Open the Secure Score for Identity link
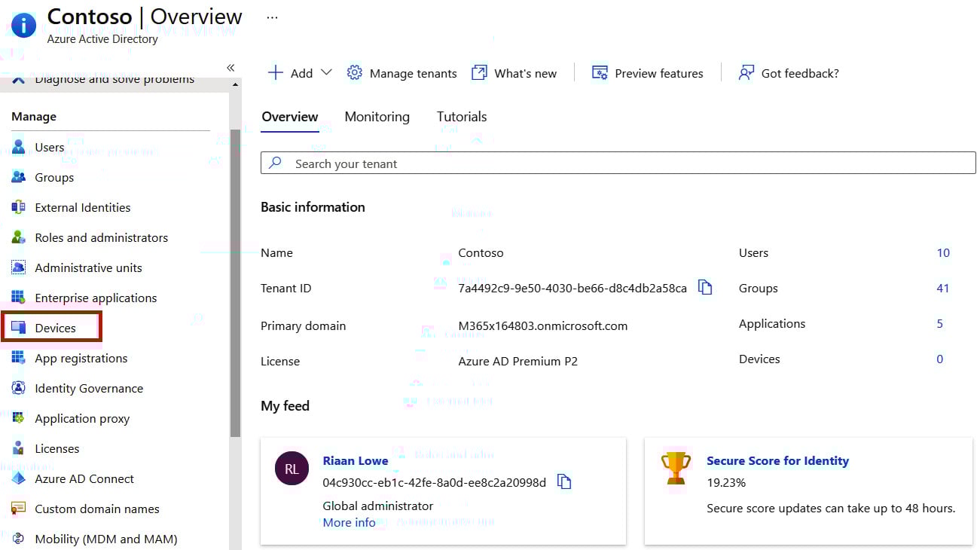 (x=777, y=460)
